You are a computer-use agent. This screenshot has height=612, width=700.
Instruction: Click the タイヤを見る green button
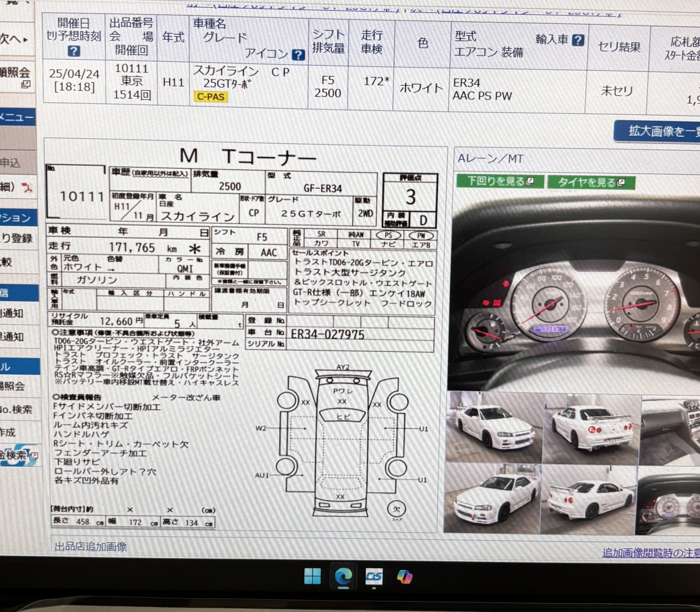point(591,182)
